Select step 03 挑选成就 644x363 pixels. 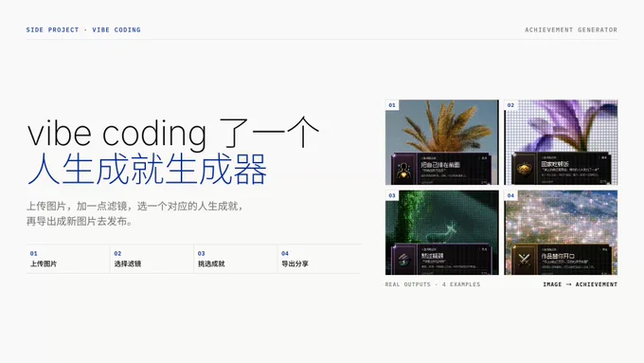[236, 259]
